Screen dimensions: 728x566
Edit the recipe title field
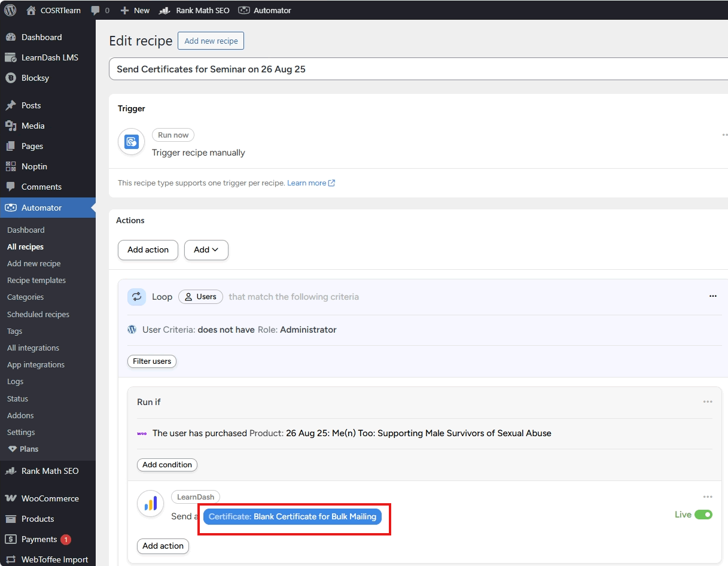pos(418,69)
